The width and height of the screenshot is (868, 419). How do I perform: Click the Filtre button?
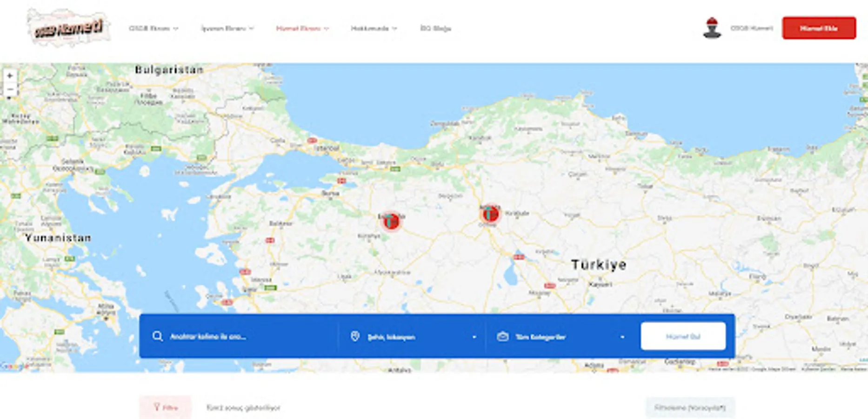tap(165, 407)
